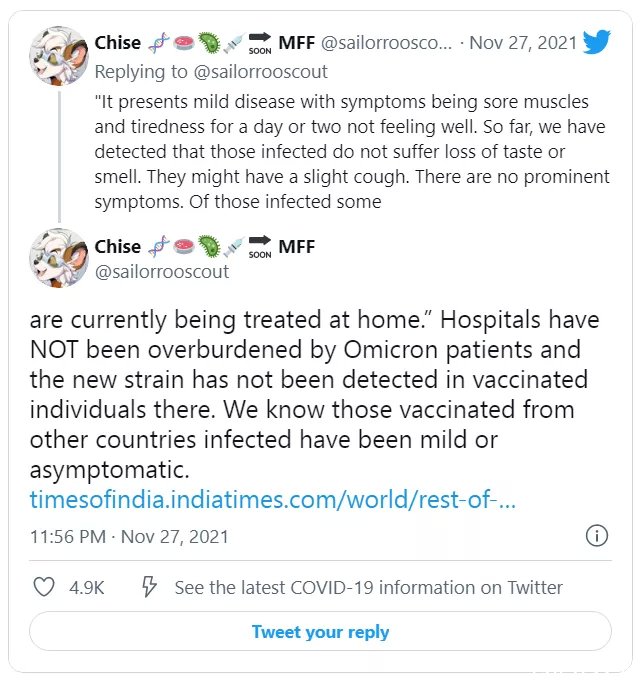Open the tweet info circle icon

click(596, 536)
